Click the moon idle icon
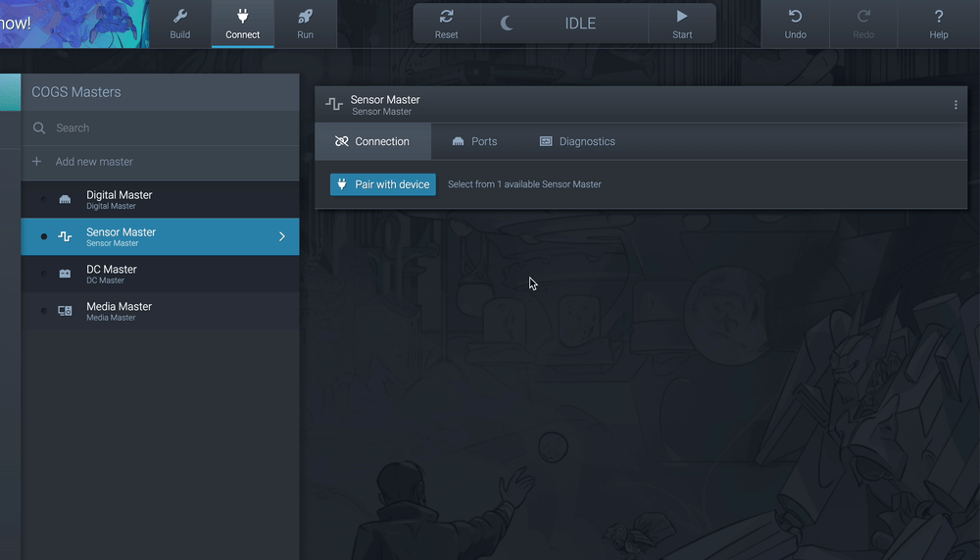The width and height of the screenshot is (980, 560). (x=507, y=24)
